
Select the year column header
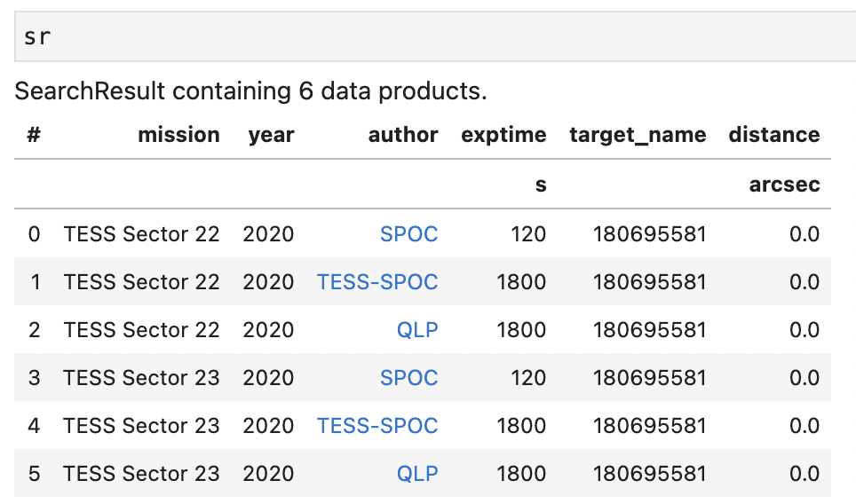(271, 135)
